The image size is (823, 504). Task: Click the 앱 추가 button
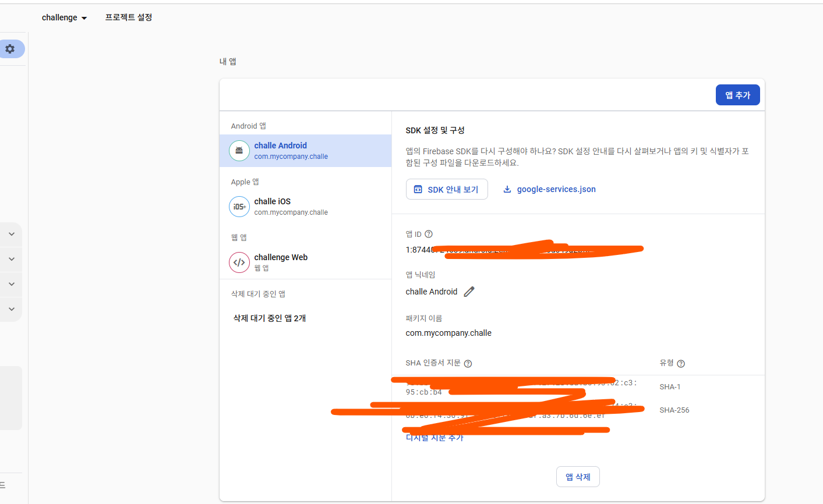point(737,95)
